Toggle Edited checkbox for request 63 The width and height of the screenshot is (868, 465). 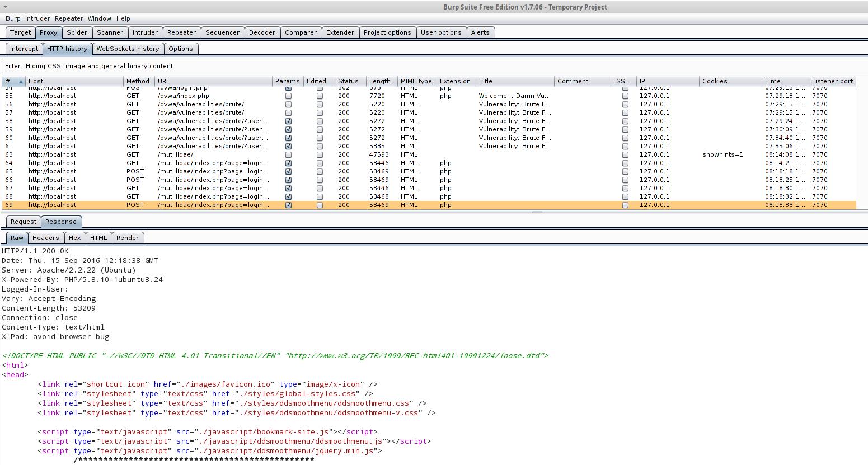pos(320,154)
